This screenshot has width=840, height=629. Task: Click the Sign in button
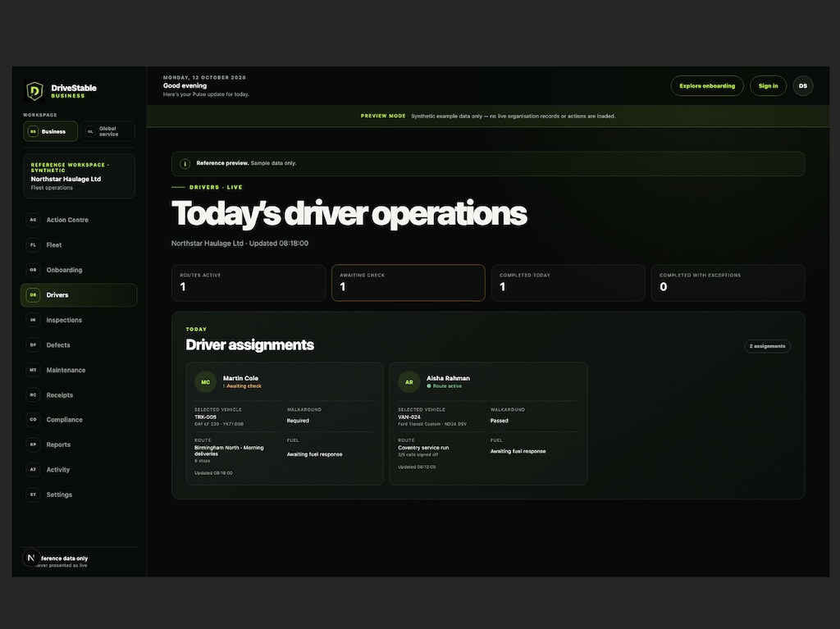pos(768,86)
